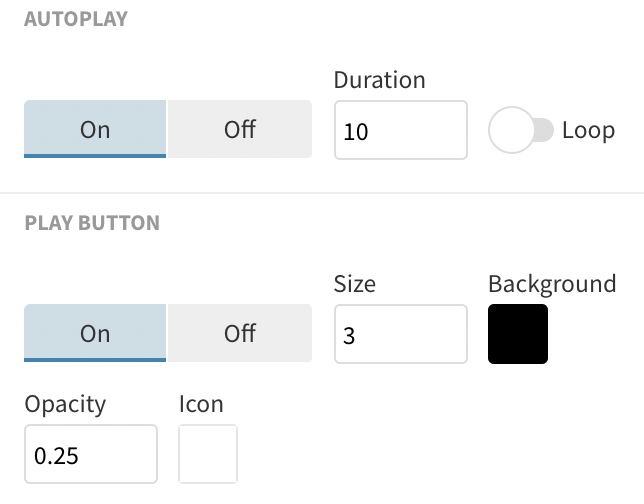Click the AUTOPLAY section heading
The image size is (644, 504).
[x=76, y=19]
